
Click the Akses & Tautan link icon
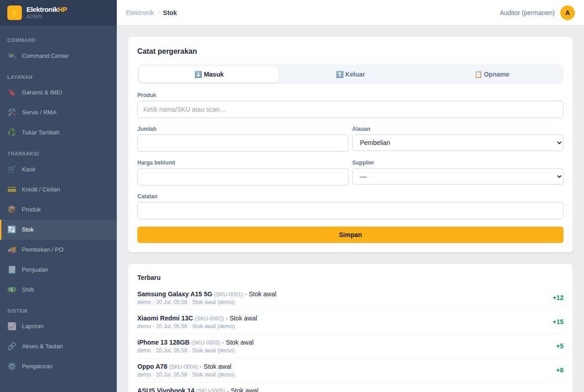click(x=12, y=346)
